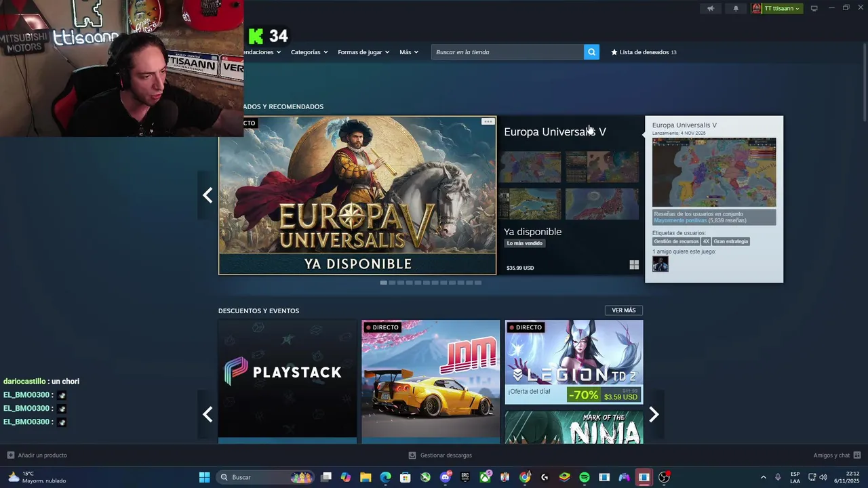Click VER MÁS button in discounts section

pyautogui.click(x=624, y=310)
